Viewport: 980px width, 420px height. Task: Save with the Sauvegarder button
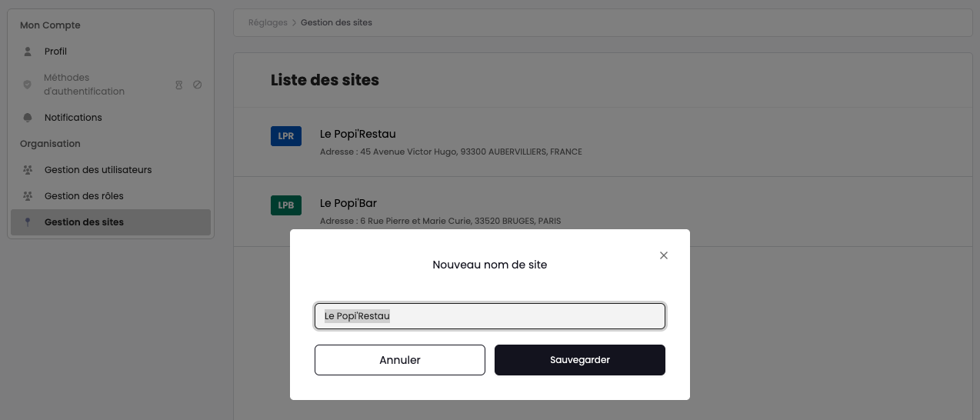(580, 360)
